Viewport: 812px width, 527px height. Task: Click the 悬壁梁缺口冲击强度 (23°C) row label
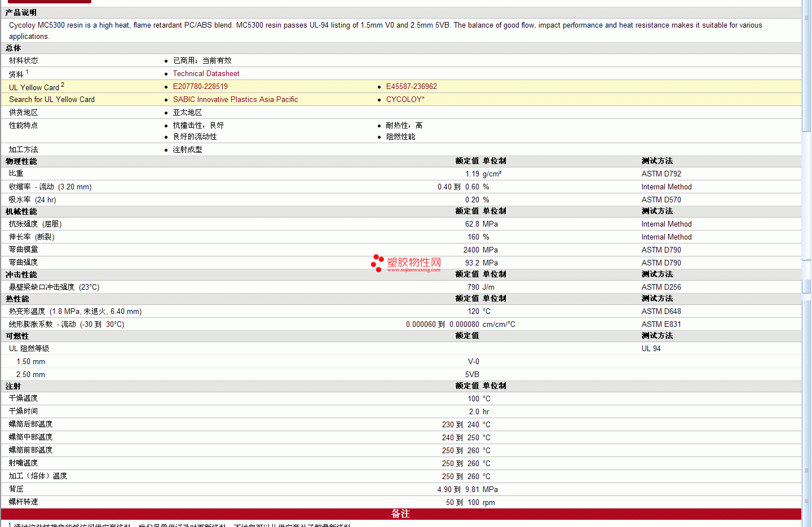coord(54,287)
